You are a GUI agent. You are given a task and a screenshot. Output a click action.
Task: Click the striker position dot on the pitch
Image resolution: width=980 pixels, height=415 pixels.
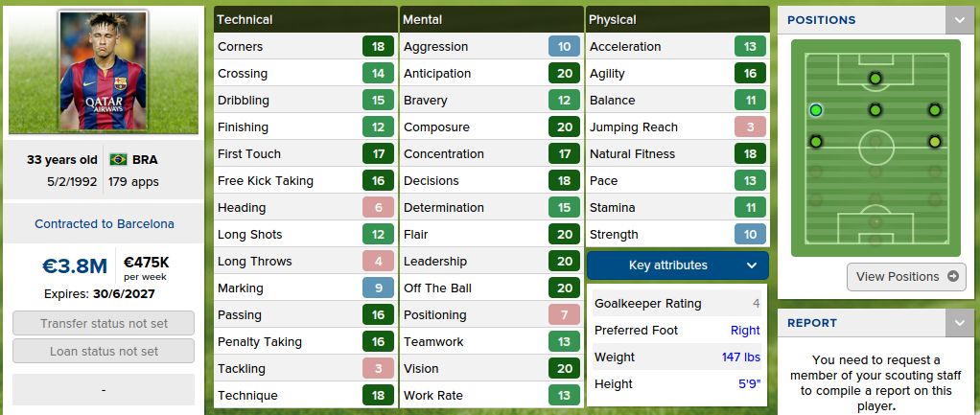(875, 79)
